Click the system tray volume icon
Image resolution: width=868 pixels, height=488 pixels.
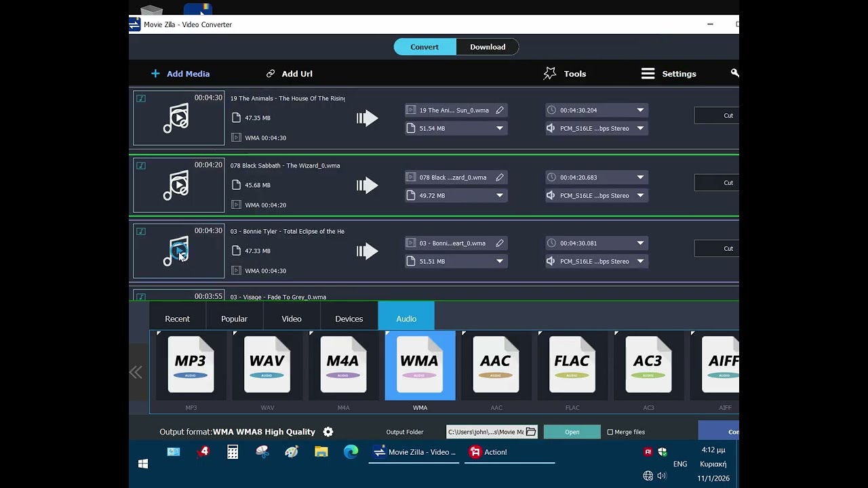tap(662, 476)
